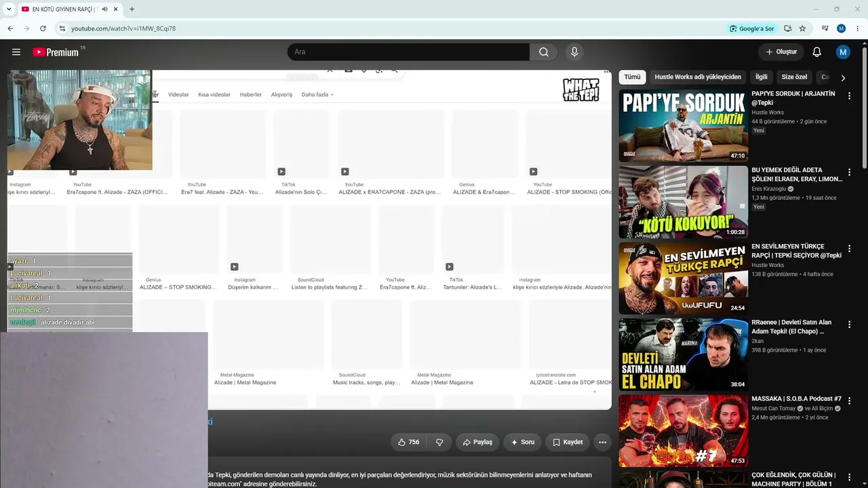Select the Tümü filter chip

632,77
